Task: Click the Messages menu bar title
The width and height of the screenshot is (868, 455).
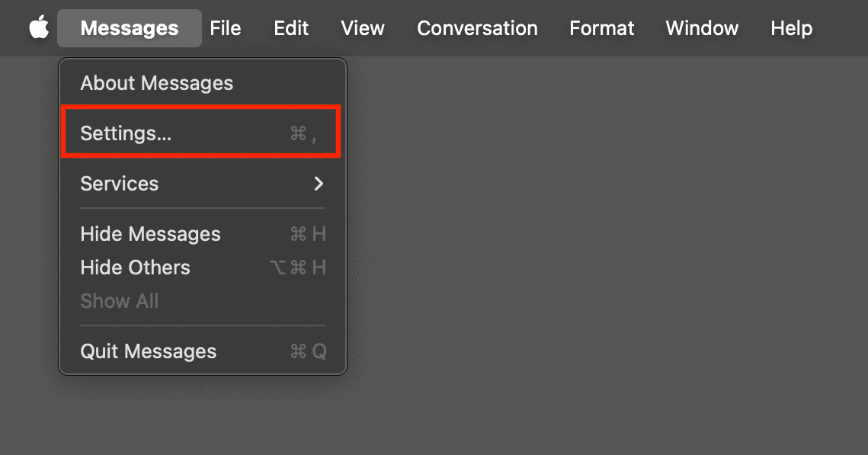Action: 129,28
